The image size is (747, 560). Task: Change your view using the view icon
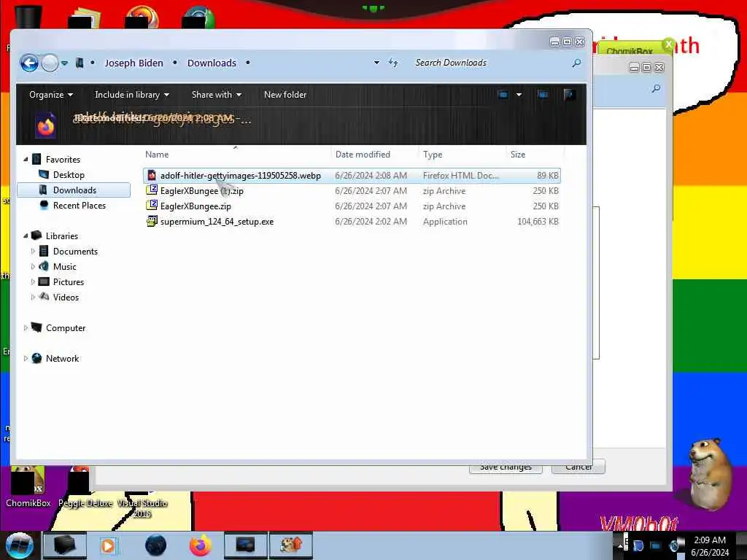pos(503,95)
